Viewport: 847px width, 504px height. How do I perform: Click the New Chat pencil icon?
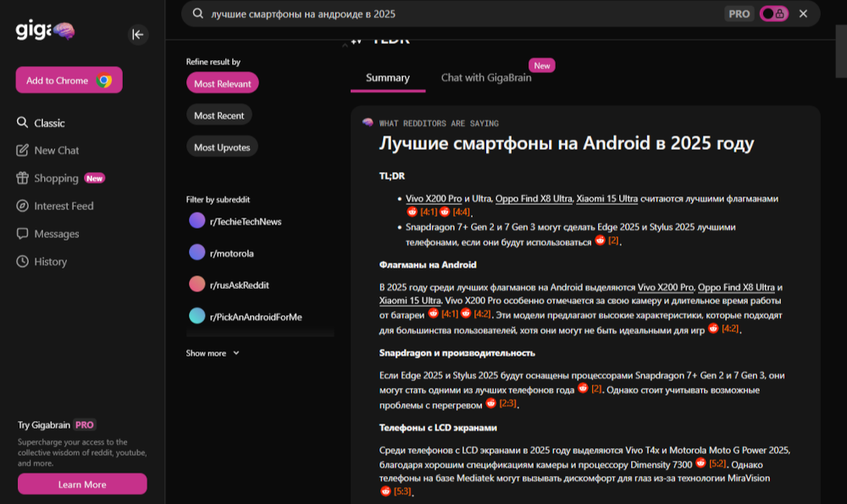(22, 150)
